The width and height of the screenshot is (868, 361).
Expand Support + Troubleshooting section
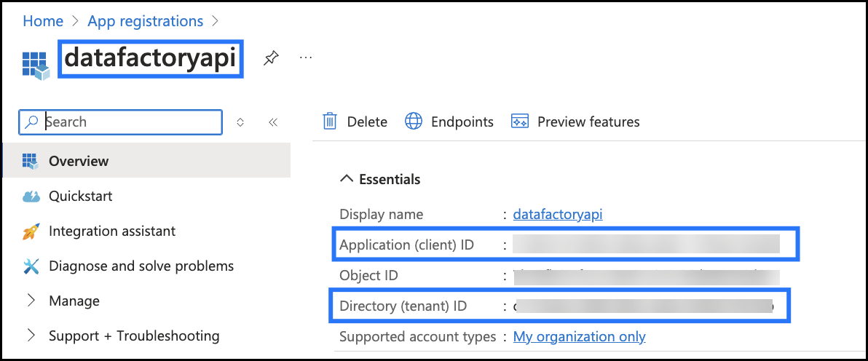pos(31,336)
